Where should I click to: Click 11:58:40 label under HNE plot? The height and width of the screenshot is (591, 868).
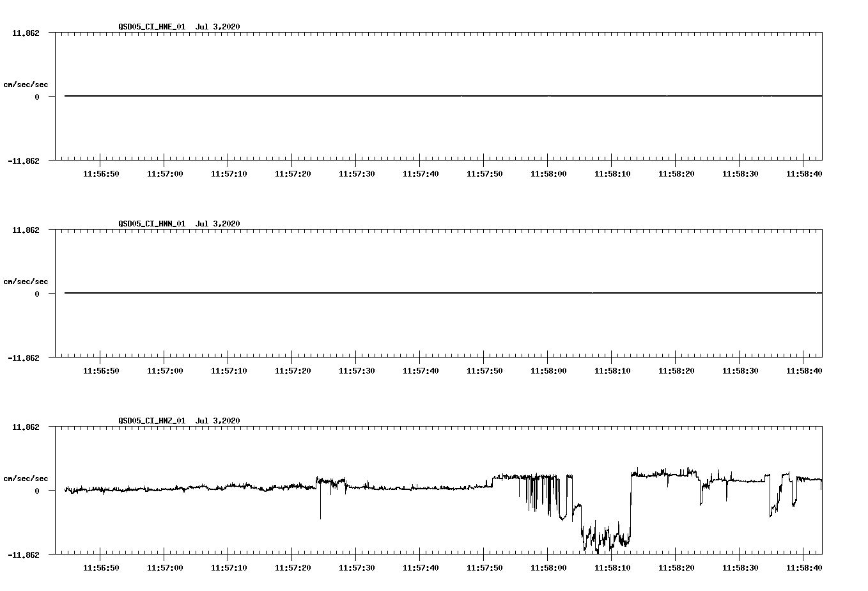pos(804,174)
